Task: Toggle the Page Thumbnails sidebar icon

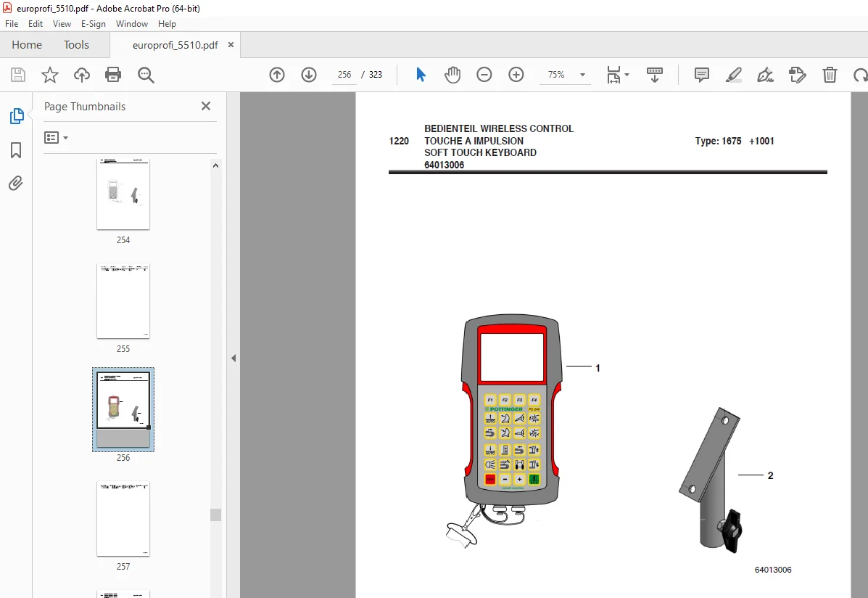Action: (x=16, y=116)
